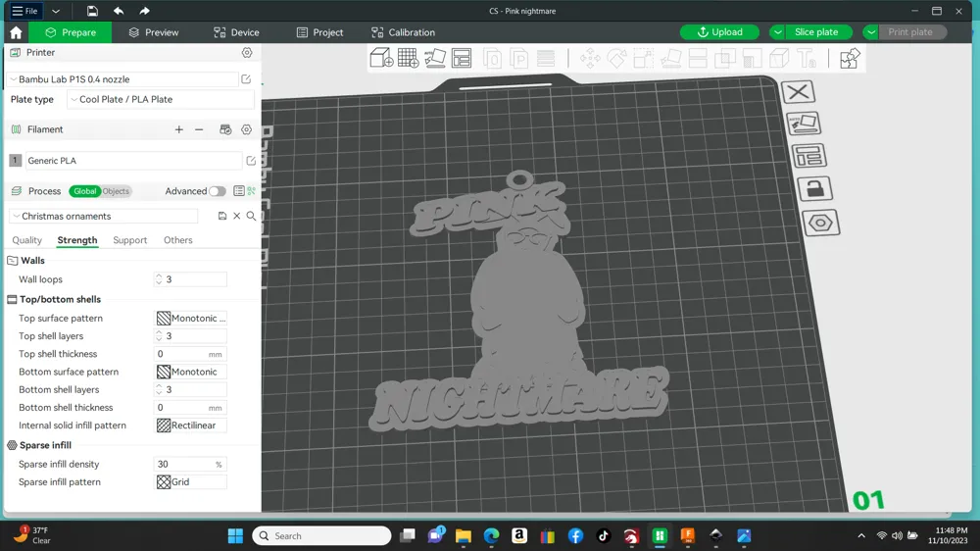Image resolution: width=980 pixels, height=551 pixels.
Task: Click the lock icon on the plate
Action: click(813, 189)
